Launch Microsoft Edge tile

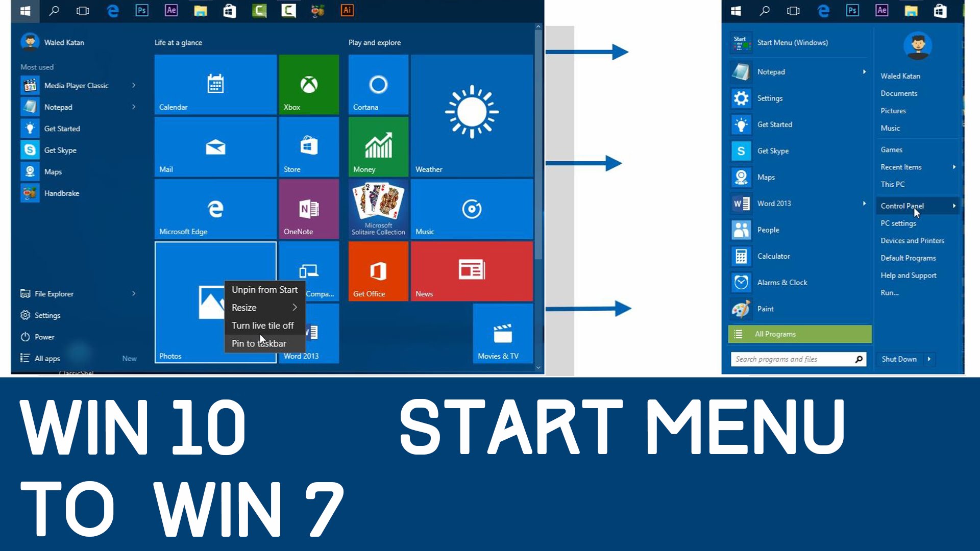(x=215, y=209)
